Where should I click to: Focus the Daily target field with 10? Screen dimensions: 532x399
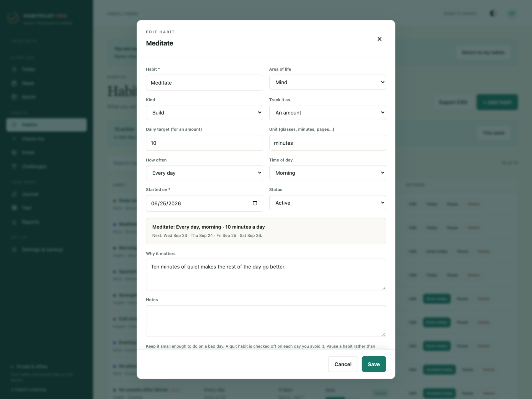(x=204, y=143)
